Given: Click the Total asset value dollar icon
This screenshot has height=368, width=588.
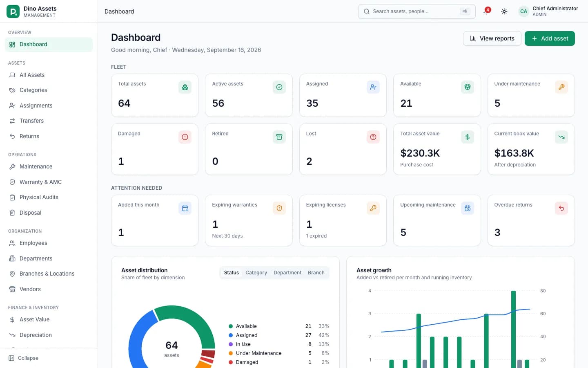Looking at the screenshot, I should tap(468, 137).
